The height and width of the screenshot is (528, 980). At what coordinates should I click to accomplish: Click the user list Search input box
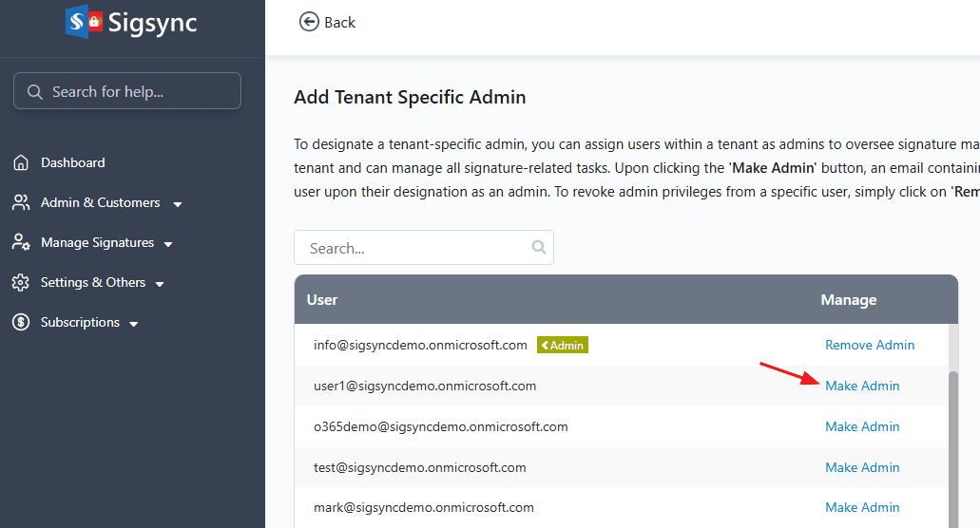(x=413, y=248)
